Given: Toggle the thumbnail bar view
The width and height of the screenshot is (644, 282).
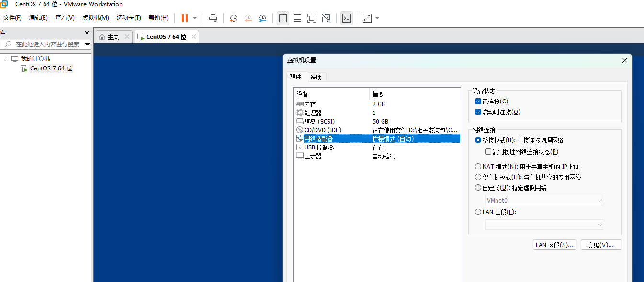Looking at the screenshot, I should coord(297,18).
